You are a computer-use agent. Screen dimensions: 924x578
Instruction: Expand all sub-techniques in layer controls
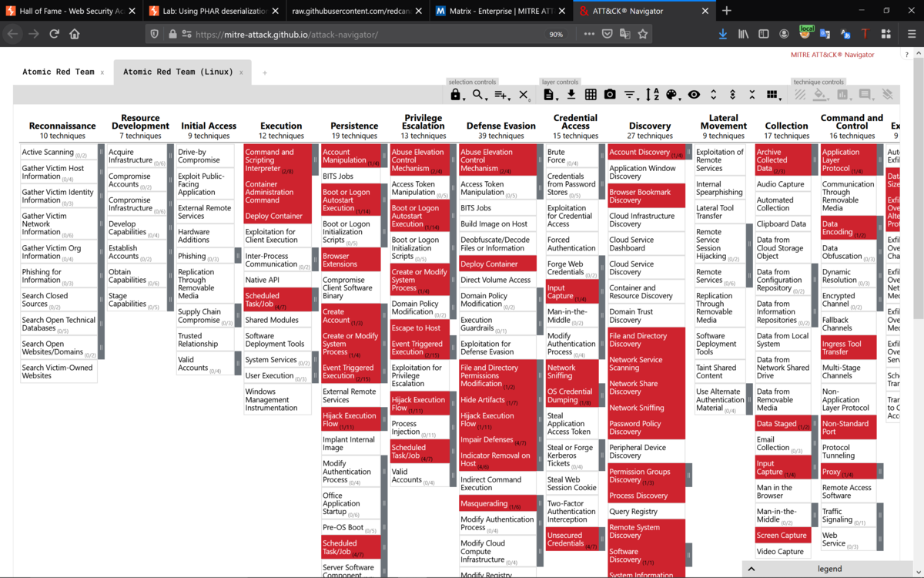pos(714,95)
